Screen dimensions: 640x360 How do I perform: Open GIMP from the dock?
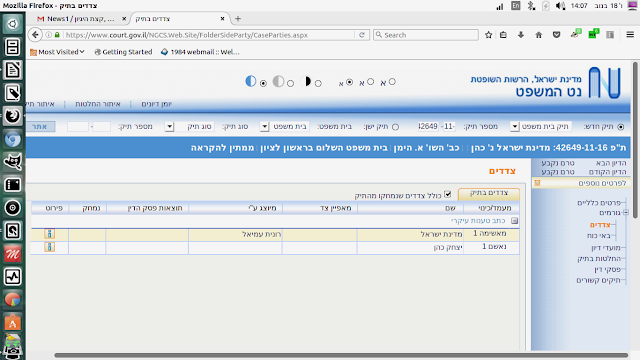[12, 162]
